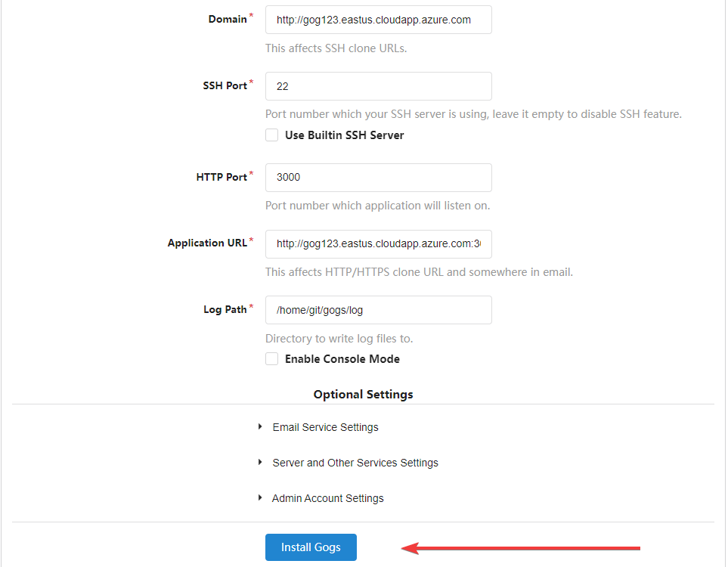Expand Admin Account Settings section
Screen dimensions: 728x567
327,498
